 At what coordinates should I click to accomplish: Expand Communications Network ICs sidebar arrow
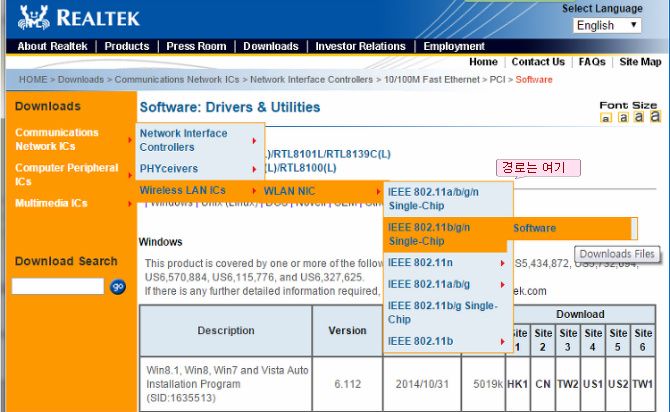coord(129,140)
